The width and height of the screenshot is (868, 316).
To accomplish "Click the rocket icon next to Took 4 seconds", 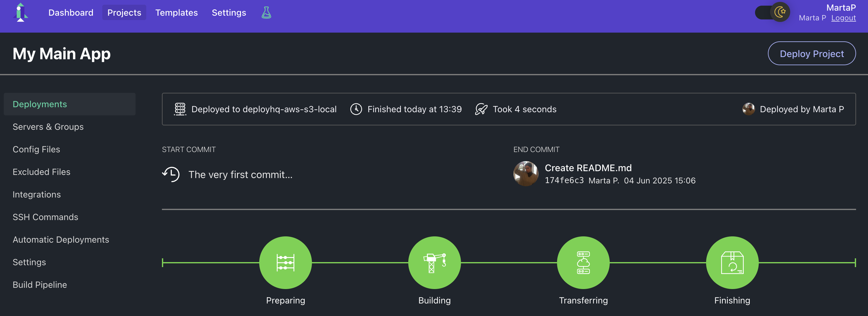I will coord(481,109).
